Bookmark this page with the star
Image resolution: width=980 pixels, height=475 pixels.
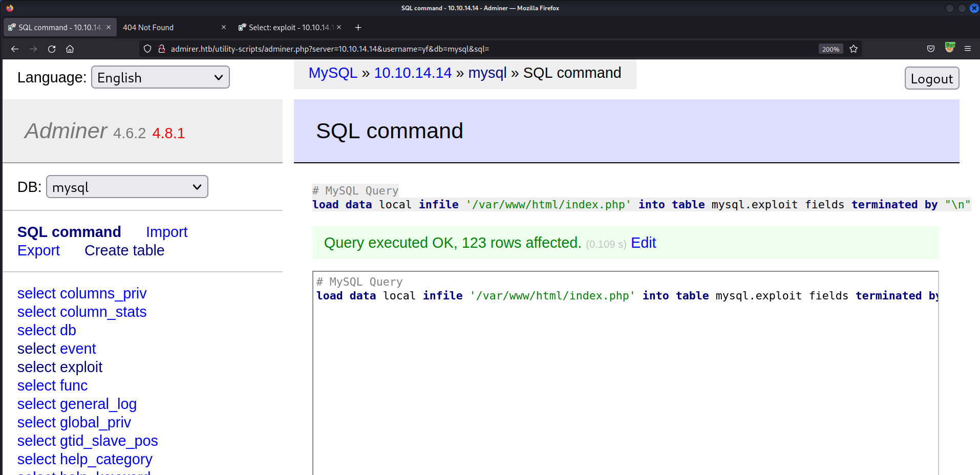[x=854, y=49]
